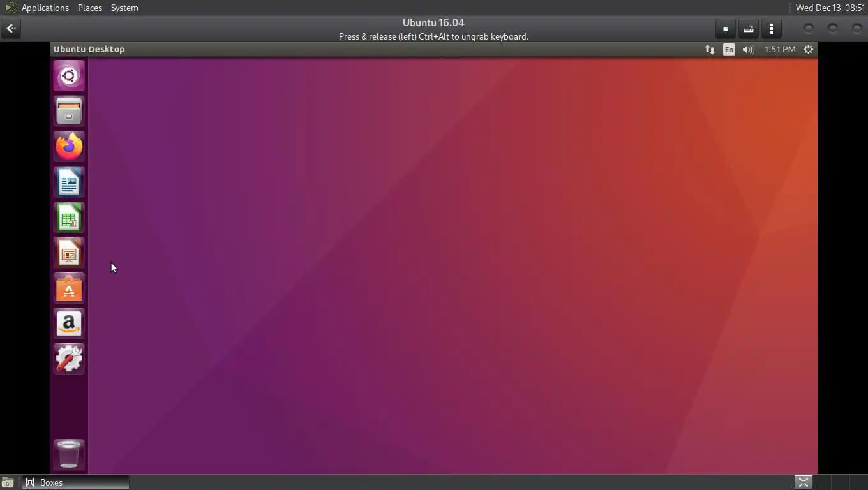
Task: Click the Ubuntu Desktop panel title
Action: click(89, 49)
